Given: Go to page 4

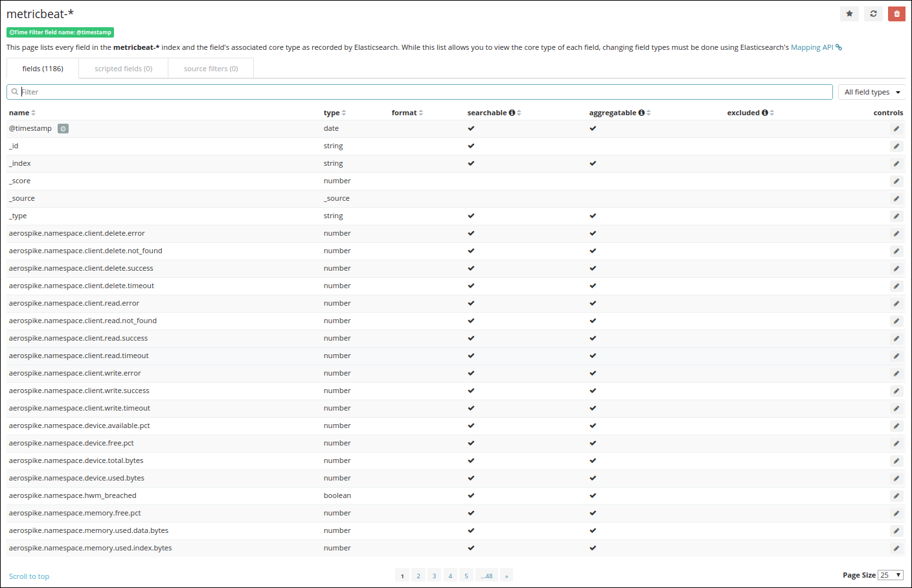Looking at the screenshot, I should [450, 576].
